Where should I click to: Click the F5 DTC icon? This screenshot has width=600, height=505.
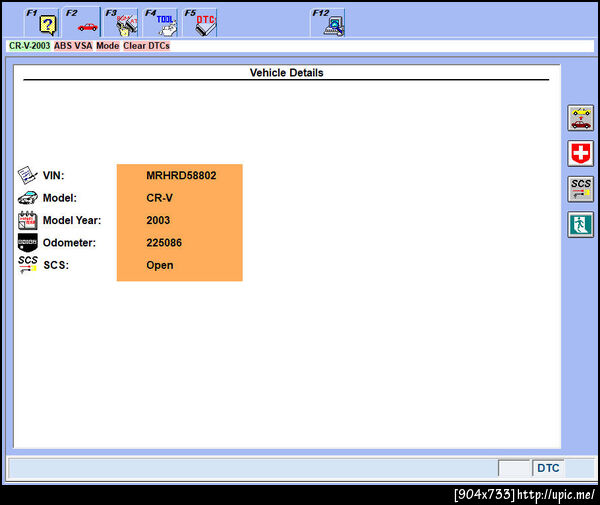coord(200,23)
